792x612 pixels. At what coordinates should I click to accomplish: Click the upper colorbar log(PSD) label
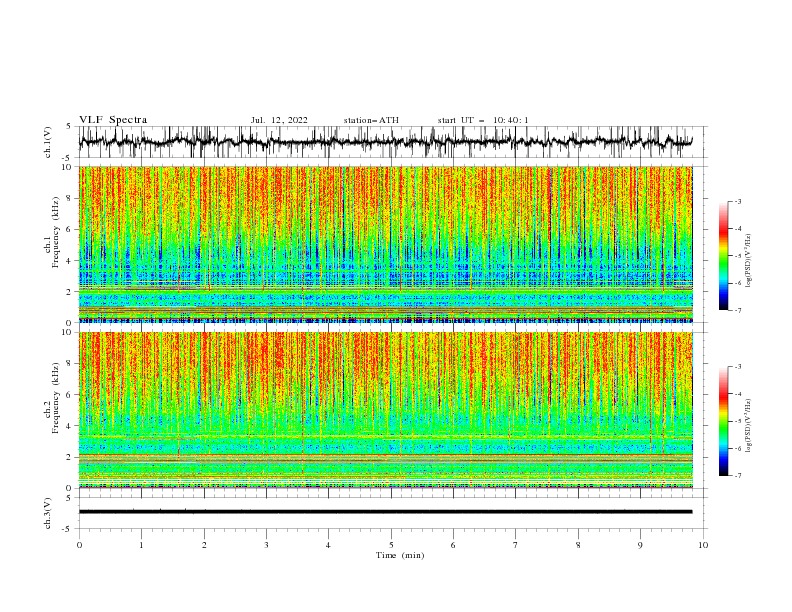[x=749, y=261]
